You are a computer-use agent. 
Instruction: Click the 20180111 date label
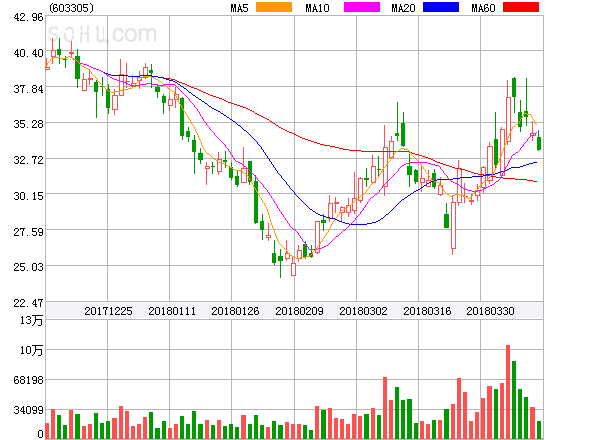pos(172,311)
